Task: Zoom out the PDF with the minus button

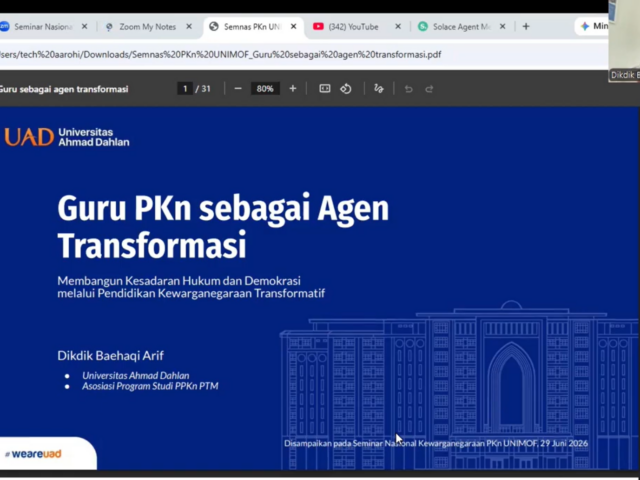Action: tap(238, 89)
